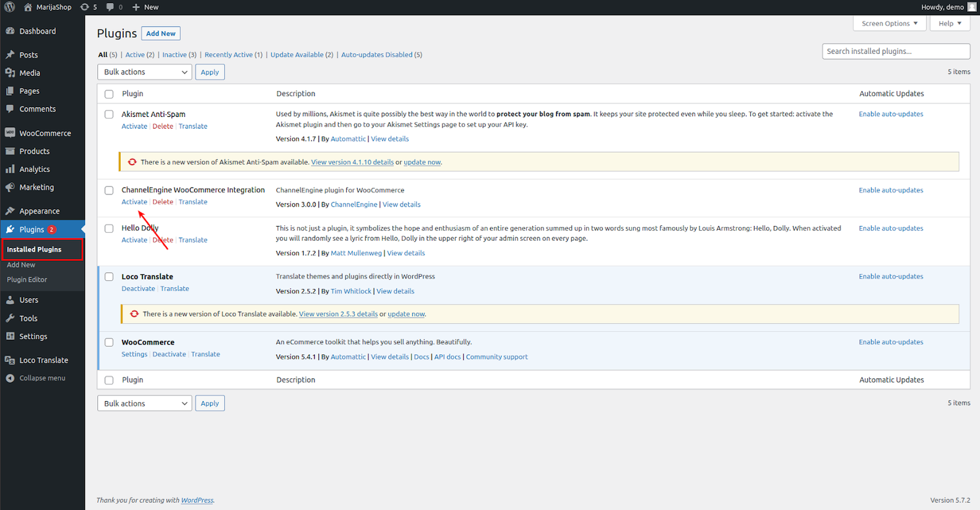The width and height of the screenshot is (980, 510).
Task: Activate the Hello Dolly plugin
Action: [134, 240]
